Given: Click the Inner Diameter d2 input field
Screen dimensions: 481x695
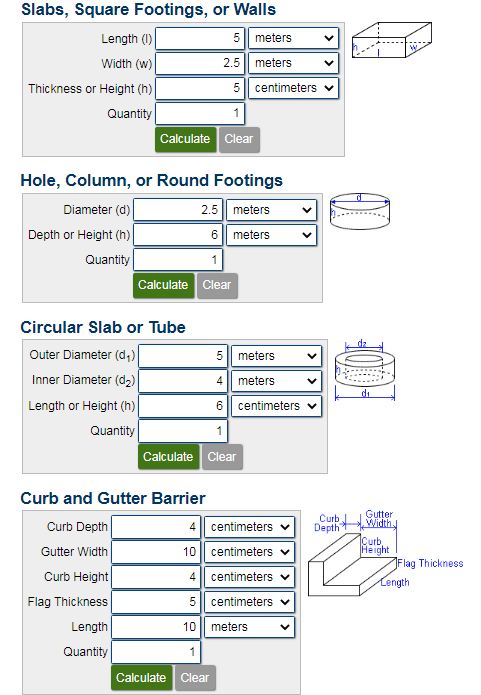Looking at the screenshot, I should [x=183, y=381].
